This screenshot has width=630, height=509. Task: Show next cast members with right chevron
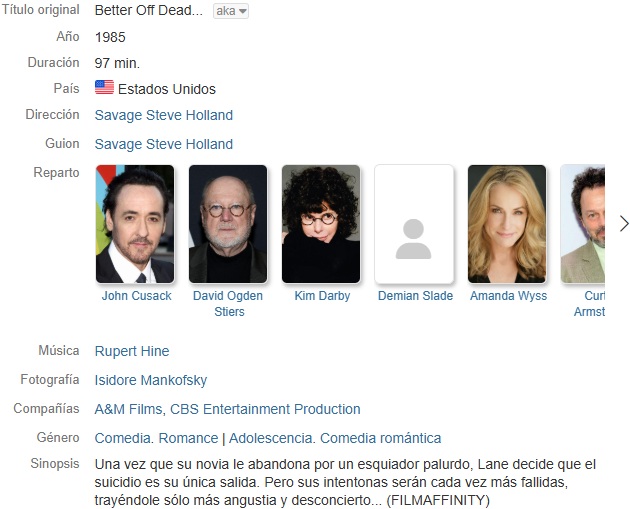click(624, 224)
